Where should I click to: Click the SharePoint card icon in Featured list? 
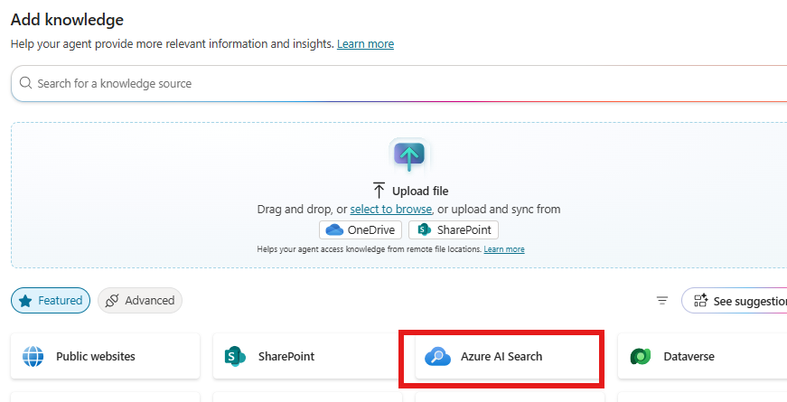point(235,356)
